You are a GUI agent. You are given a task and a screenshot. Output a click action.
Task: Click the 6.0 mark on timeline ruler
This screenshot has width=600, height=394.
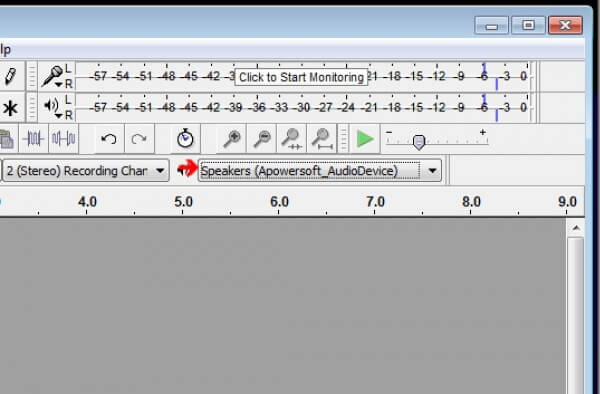pos(279,202)
